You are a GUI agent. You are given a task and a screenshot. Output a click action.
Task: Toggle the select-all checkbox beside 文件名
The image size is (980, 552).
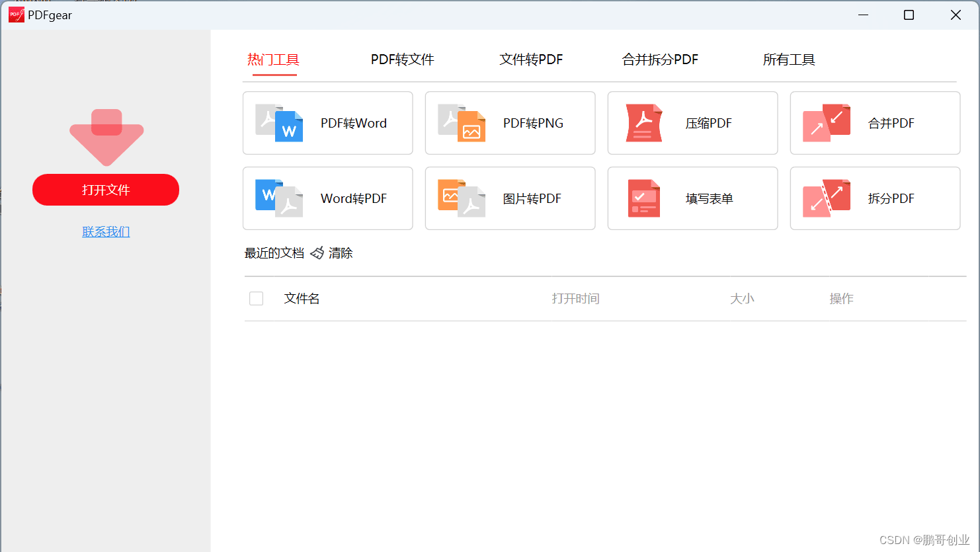point(257,299)
